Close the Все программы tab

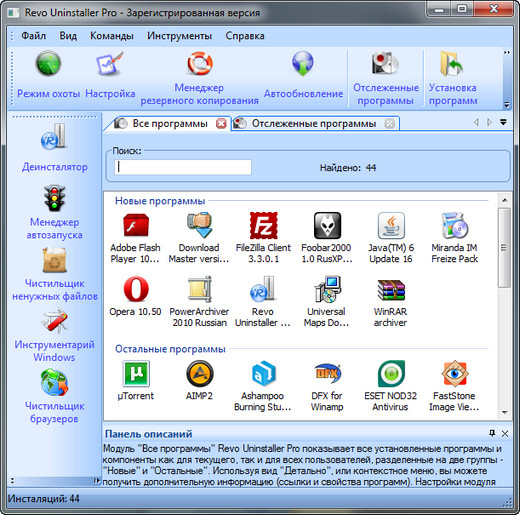[x=221, y=124]
